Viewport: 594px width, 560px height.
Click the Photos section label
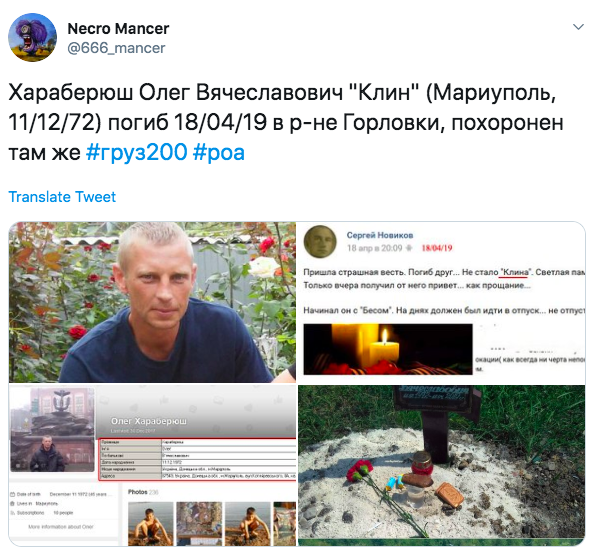tap(138, 492)
